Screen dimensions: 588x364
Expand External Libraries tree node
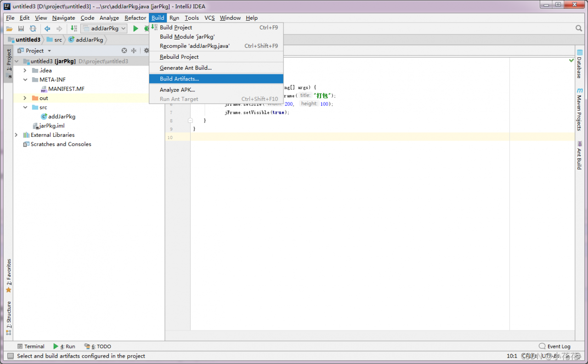coord(17,135)
